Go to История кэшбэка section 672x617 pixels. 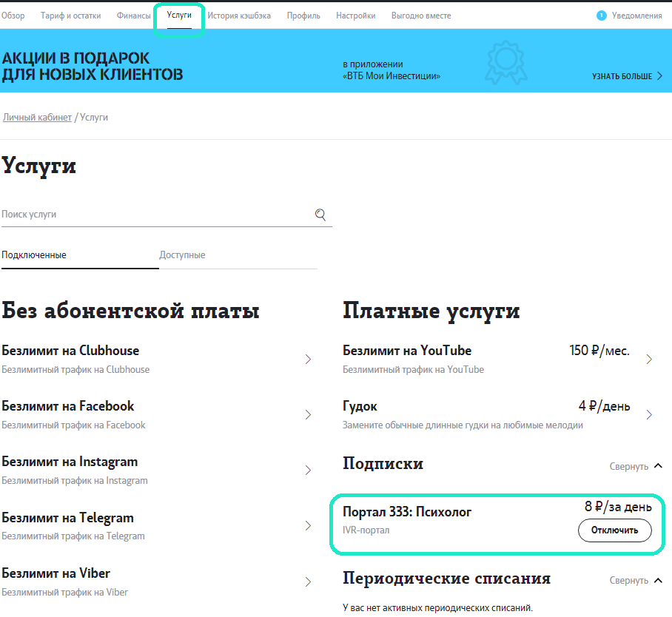[x=238, y=16]
